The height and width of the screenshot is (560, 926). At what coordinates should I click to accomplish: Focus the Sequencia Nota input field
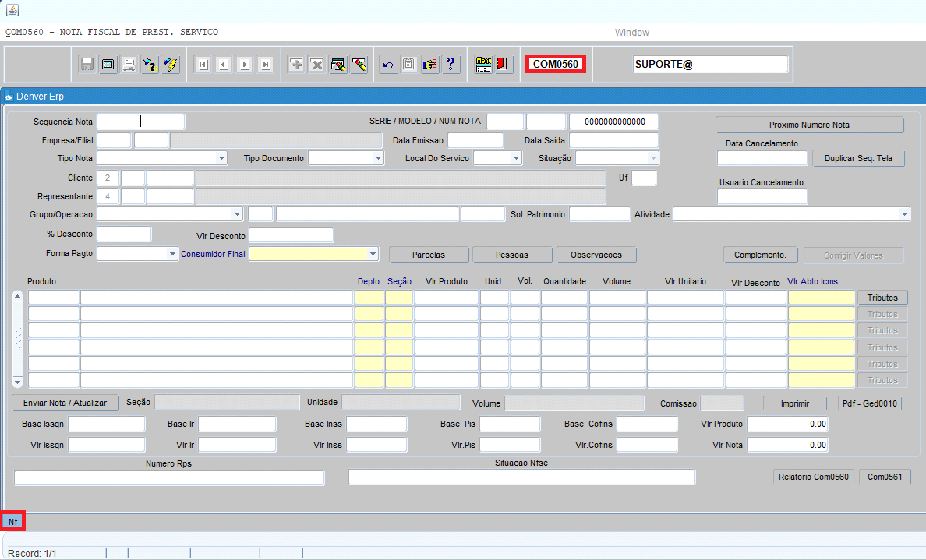(140, 122)
